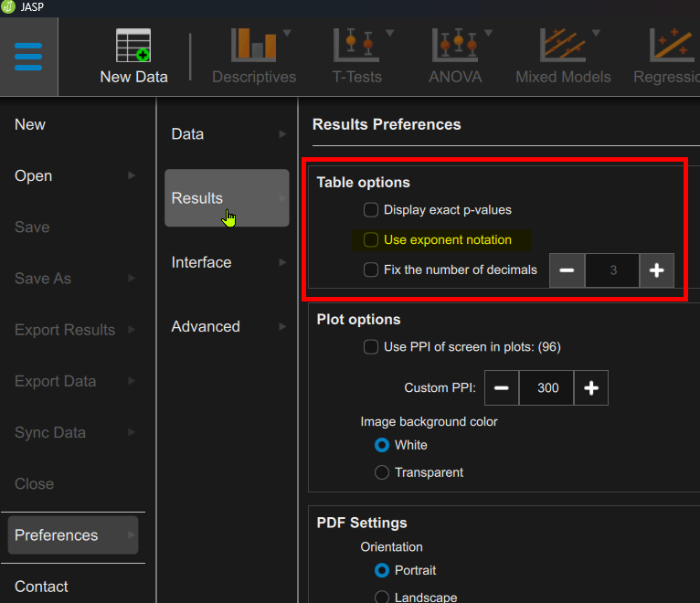The height and width of the screenshot is (603, 700).
Task: Toggle Use exponent notation checkbox
Action: tap(371, 240)
